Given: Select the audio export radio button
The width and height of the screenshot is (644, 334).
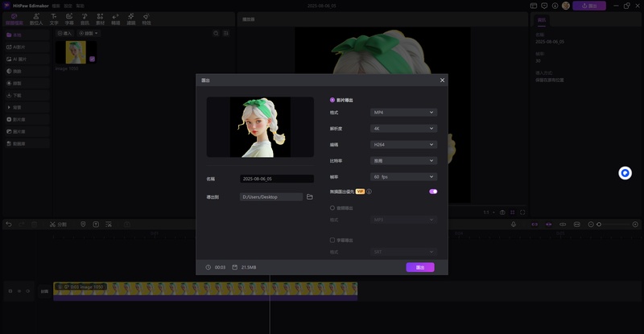Looking at the screenshot, I should [332, 208].
